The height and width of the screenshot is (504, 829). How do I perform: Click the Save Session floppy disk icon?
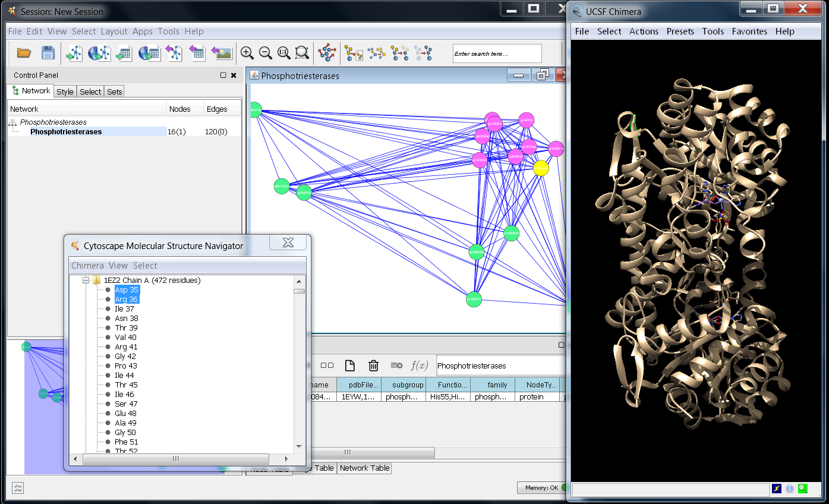[48, 53]
